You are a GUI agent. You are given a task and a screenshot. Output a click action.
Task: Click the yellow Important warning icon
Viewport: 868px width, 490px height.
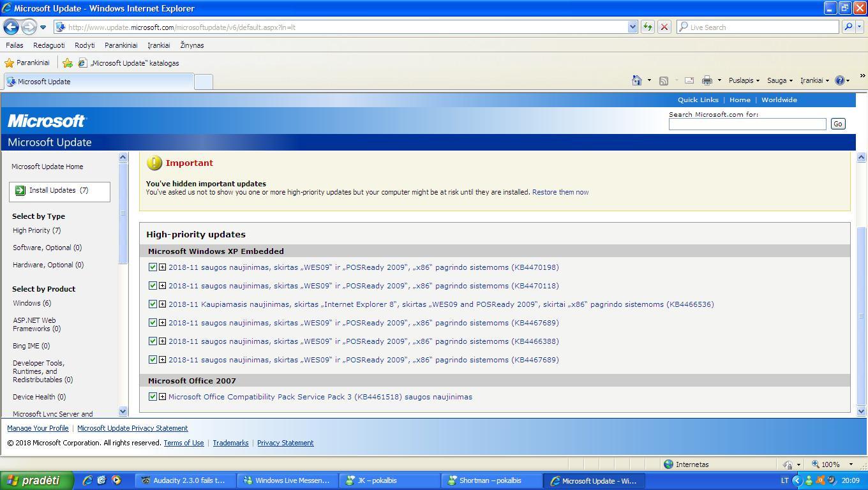tap(154, 163)
